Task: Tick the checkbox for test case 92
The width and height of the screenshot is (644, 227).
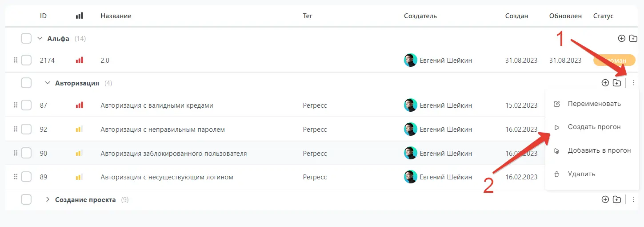Action: [26, 130]
